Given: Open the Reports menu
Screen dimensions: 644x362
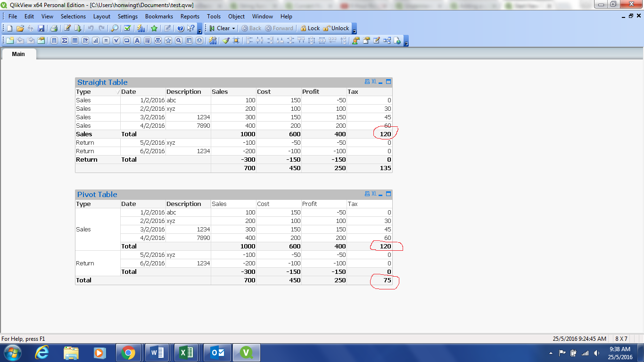Looking at the screenshot, I should pos(190,16).
